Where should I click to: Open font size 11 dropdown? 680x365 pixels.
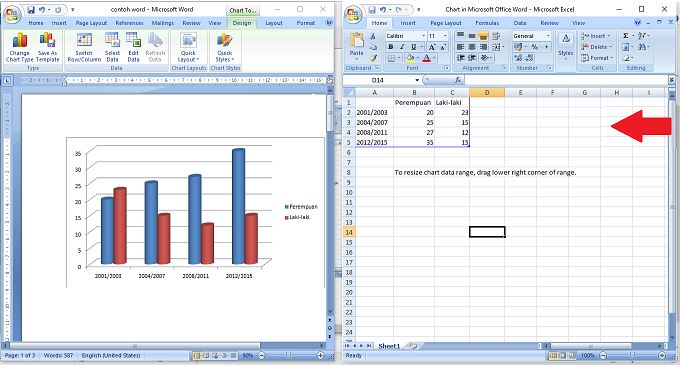pyautogui.click(x=445, y=36)
